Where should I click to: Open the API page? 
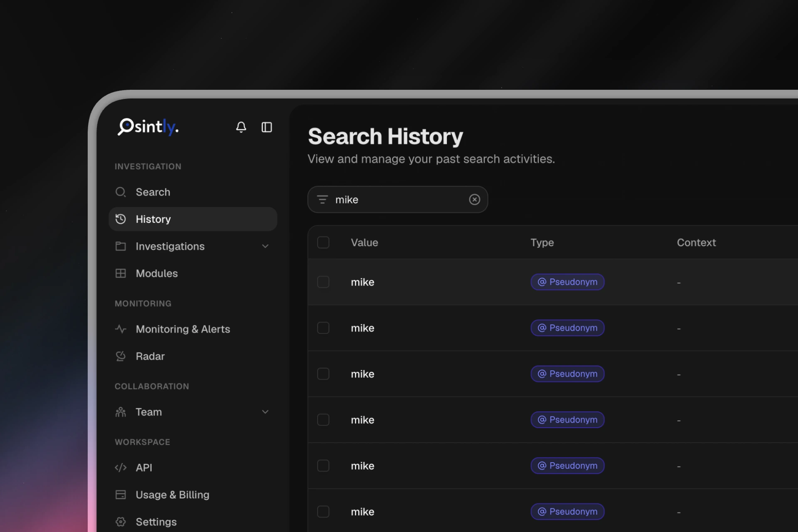pyautogui.click(x=193, y=468)
